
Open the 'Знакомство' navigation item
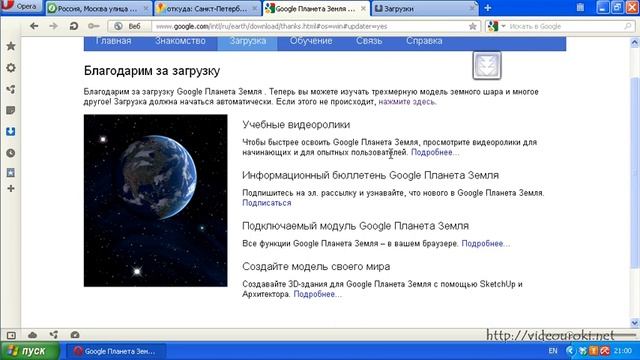click(180, 41)
